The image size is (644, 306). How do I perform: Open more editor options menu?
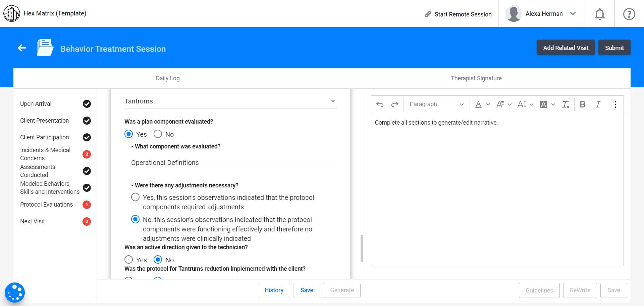pos(615,104)
